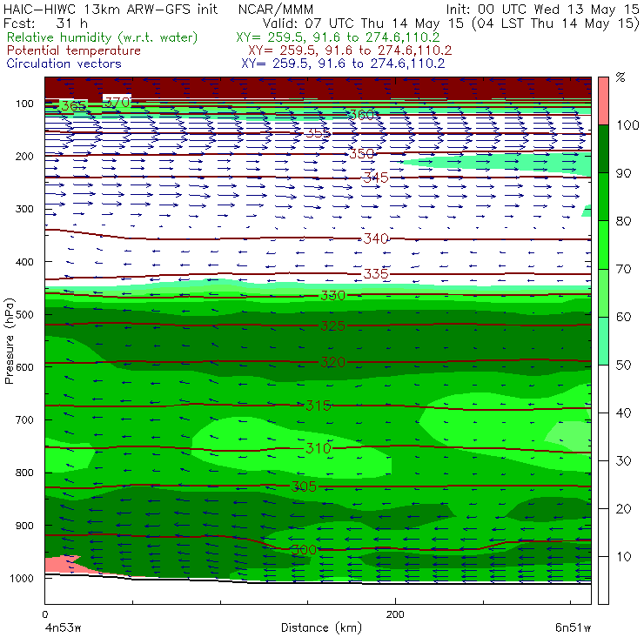
Task: Click the 'Circulation vectors' legend label
Action: point(64,64)
